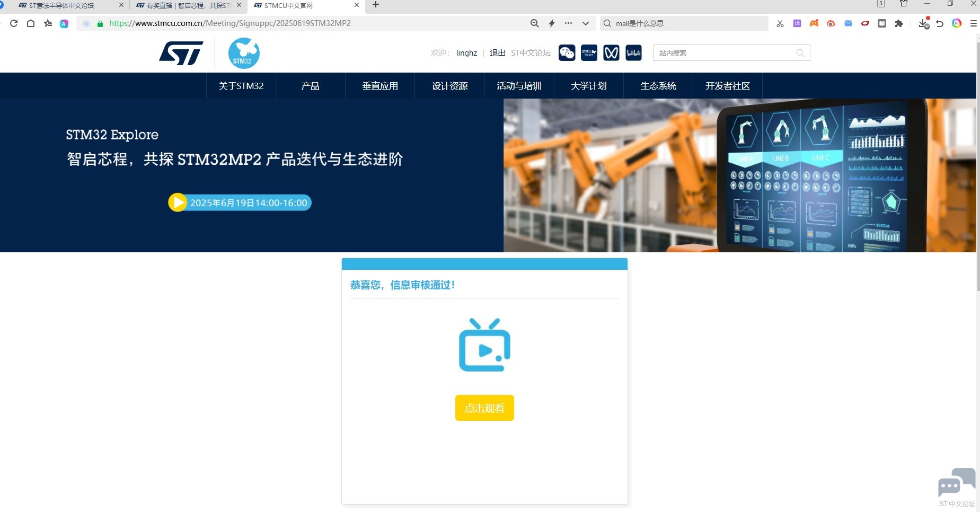Click the blue TV livestream icon
This screenshot has width=980, height=512.
(x=484, y=345)
